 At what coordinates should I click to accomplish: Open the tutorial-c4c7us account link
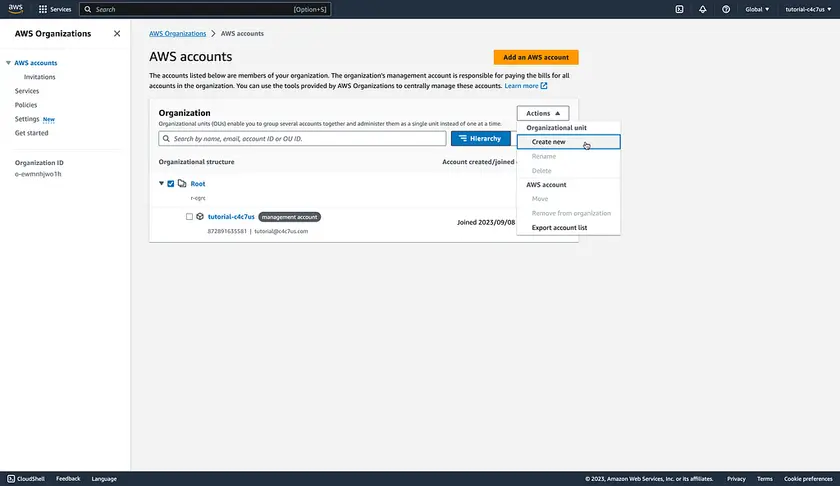(x=231, y=216)
